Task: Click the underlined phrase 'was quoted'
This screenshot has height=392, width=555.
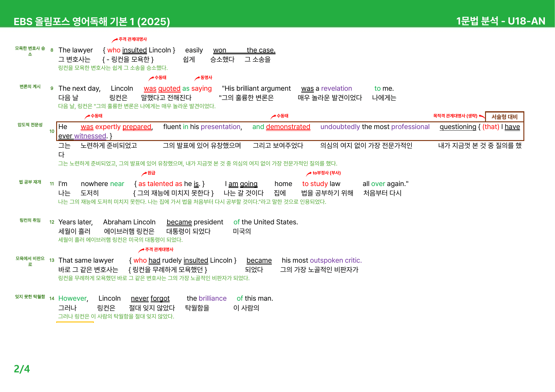Action: [x=162, y=89]
